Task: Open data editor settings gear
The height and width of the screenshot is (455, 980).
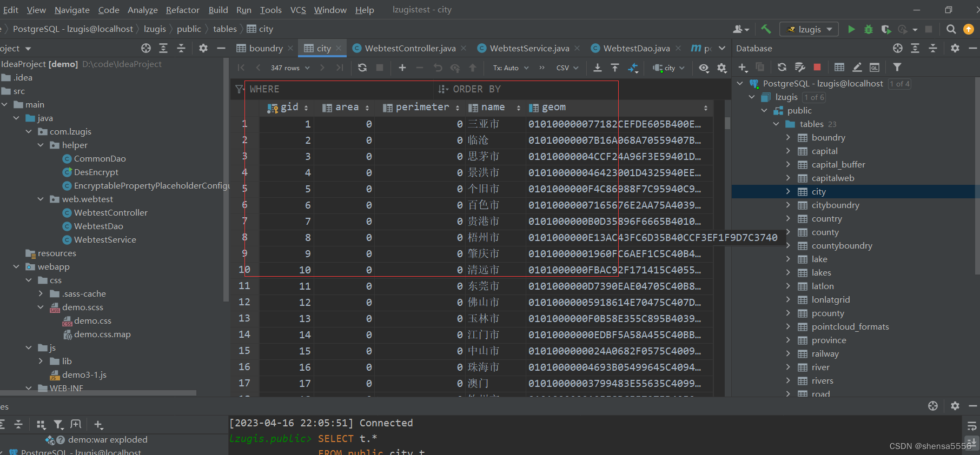Action: 721,68
